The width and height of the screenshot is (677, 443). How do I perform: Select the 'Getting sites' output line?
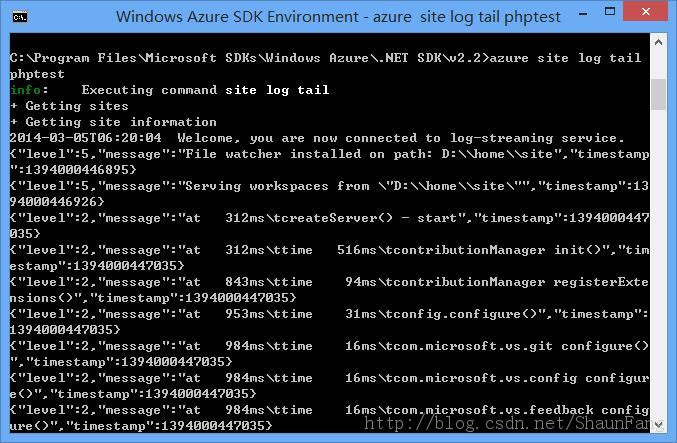(x=70, y=106)
